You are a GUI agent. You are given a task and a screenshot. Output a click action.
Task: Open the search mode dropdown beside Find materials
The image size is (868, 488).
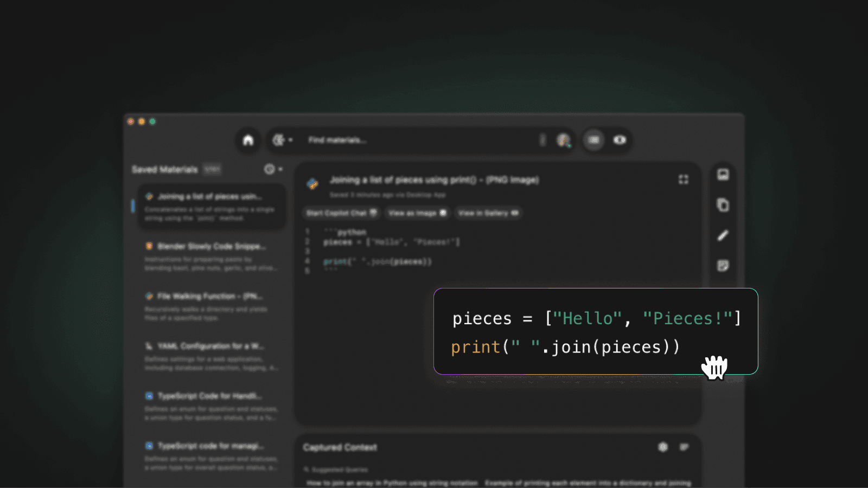click(283, 140)
